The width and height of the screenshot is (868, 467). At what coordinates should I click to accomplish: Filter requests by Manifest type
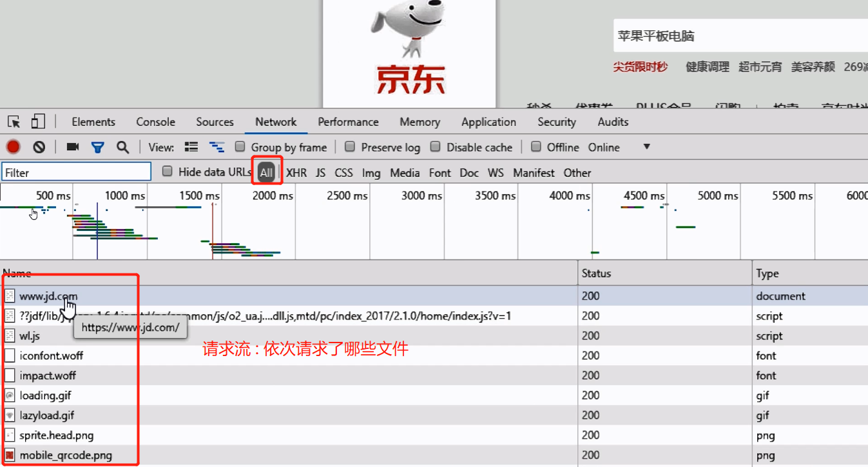coord(534,173)
